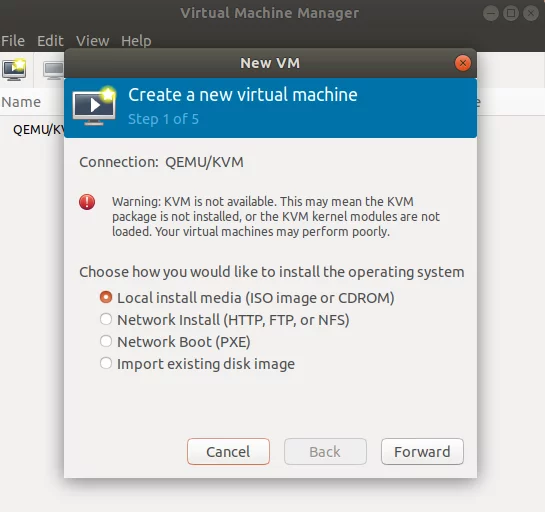Open the Edit menu
This screenshot has height=512, width=545.
click(x=50, y=41)
